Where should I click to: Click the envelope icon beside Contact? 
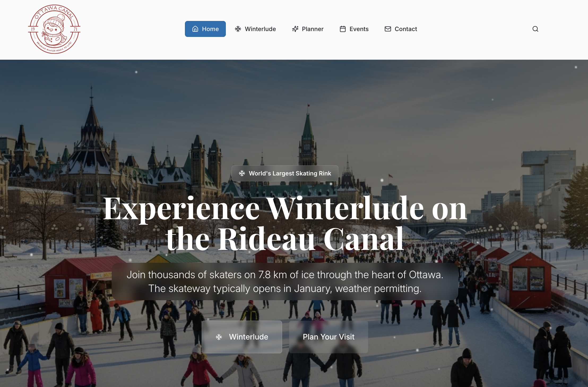coord(388,29)
